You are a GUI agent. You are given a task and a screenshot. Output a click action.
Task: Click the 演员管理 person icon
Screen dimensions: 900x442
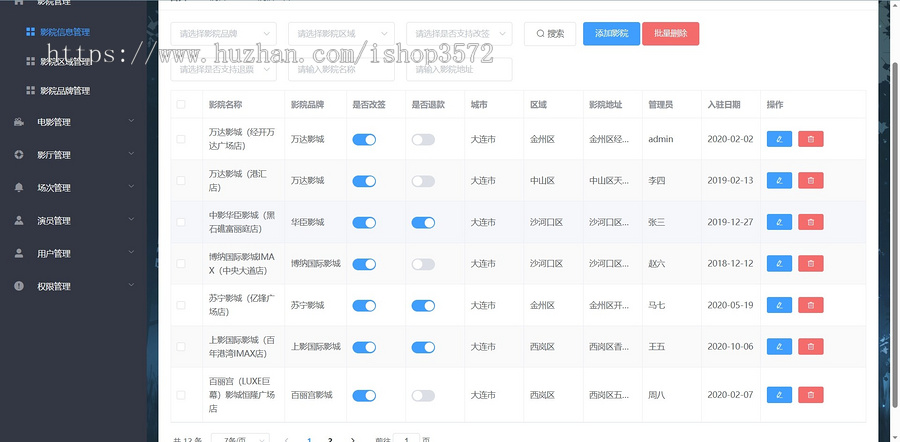pos(19,220)
